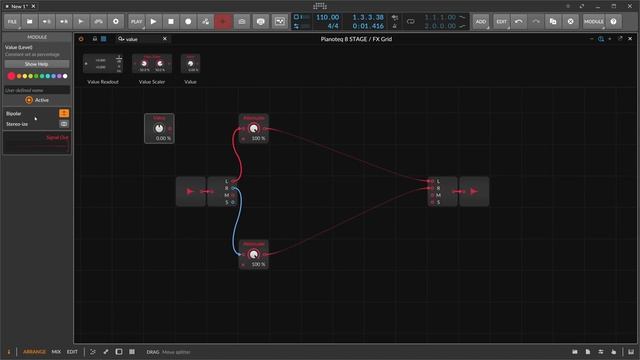Viewport: 640px width, 360px height.
Task: Click the lower Attenuate module knob
Action: pyautogui.click(x=253, y=254)
